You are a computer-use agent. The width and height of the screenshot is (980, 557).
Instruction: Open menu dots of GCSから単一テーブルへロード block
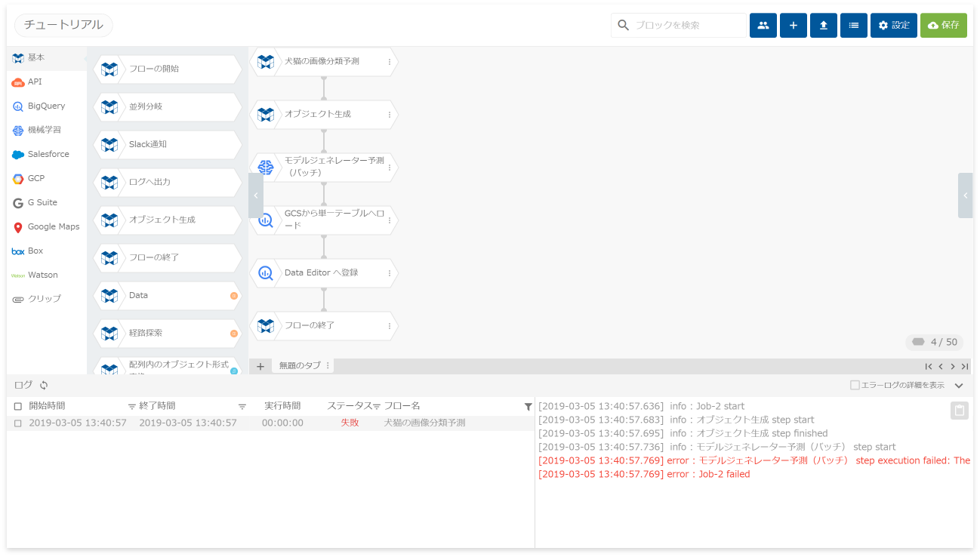click(x=390, y=220)
